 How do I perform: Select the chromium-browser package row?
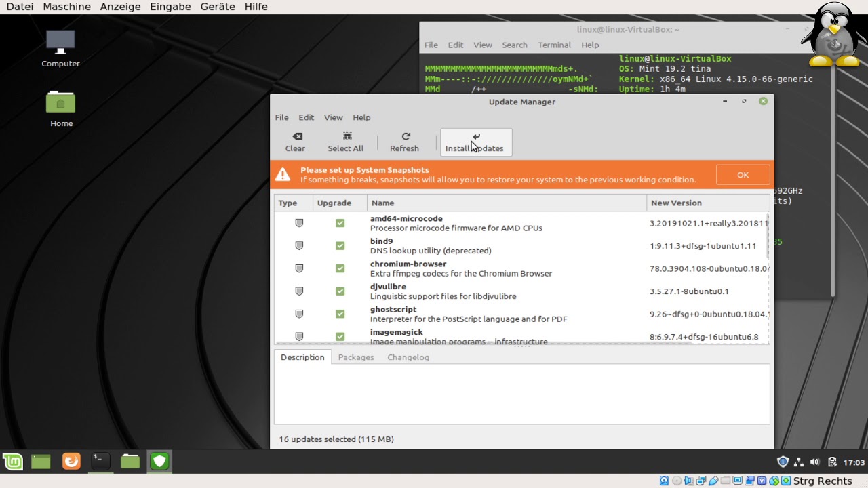click(x=521, y=268)
